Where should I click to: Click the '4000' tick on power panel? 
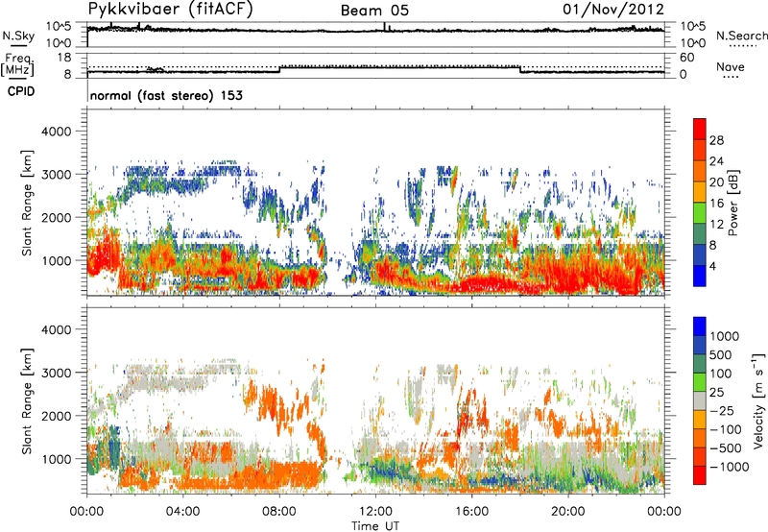pos(56,132)
